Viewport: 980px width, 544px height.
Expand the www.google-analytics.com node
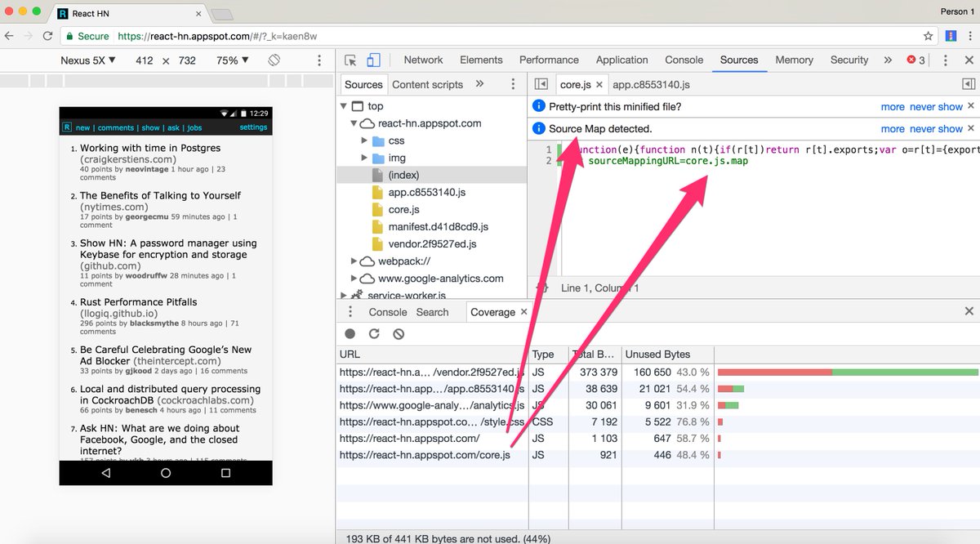tap(354, 279)
